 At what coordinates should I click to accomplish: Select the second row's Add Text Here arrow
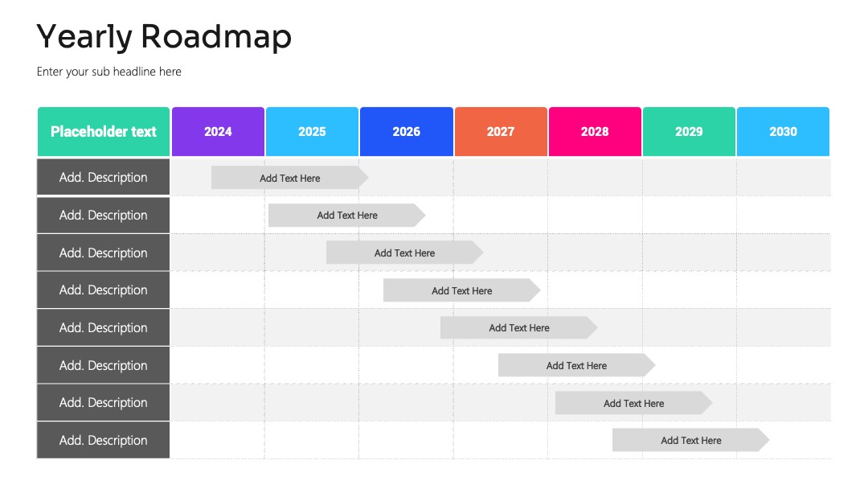[347, 216]
